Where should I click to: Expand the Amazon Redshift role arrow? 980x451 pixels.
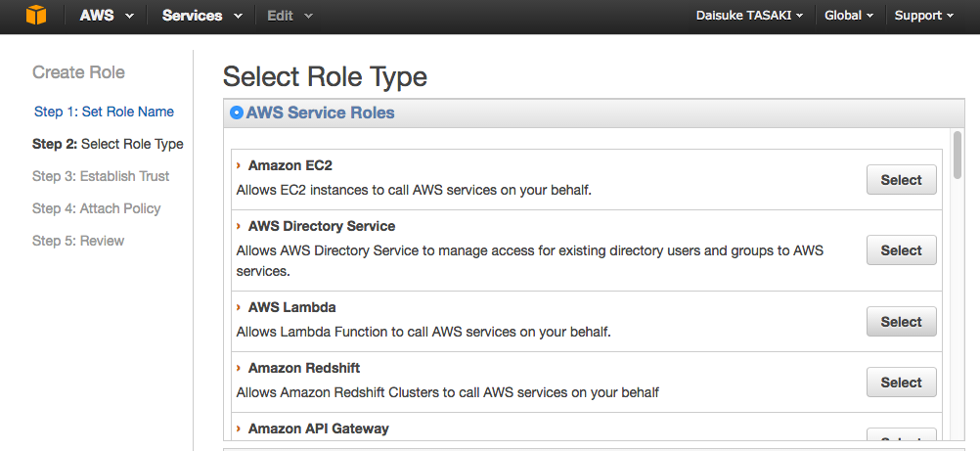[x=239, y=368]
